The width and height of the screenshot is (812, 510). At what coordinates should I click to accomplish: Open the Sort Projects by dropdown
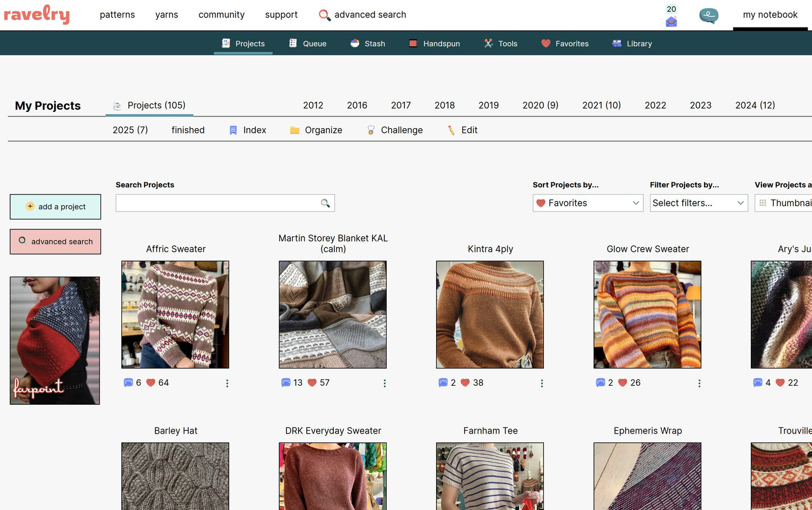pyautogui.click(x=587, y=203)
